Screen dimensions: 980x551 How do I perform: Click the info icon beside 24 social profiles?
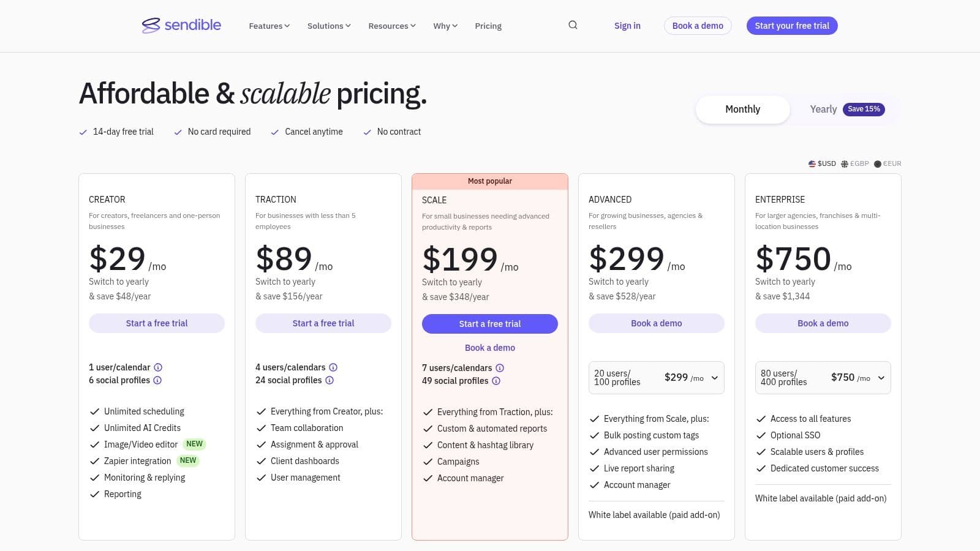coord(330,380)
